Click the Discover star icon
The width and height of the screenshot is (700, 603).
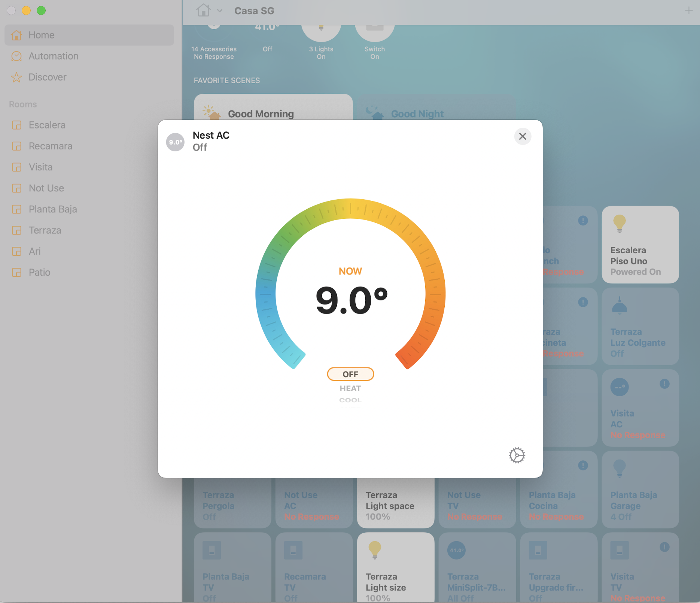click(16, 77)
